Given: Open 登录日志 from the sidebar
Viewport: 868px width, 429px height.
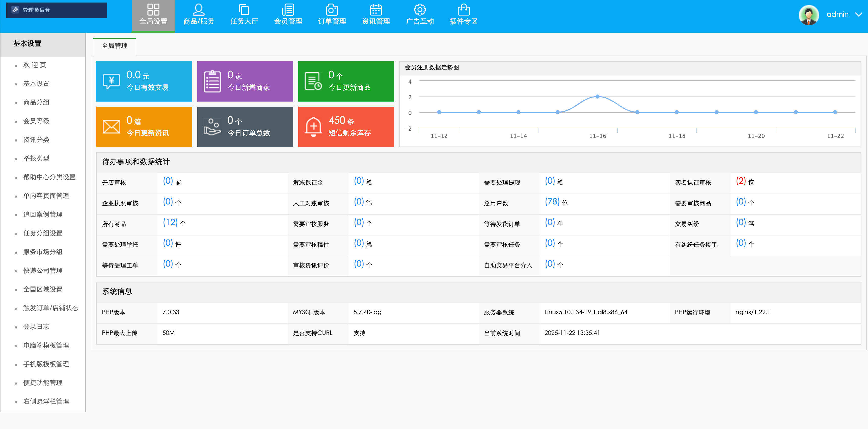Looking at the screenshot, I should (x=36, y=326).
